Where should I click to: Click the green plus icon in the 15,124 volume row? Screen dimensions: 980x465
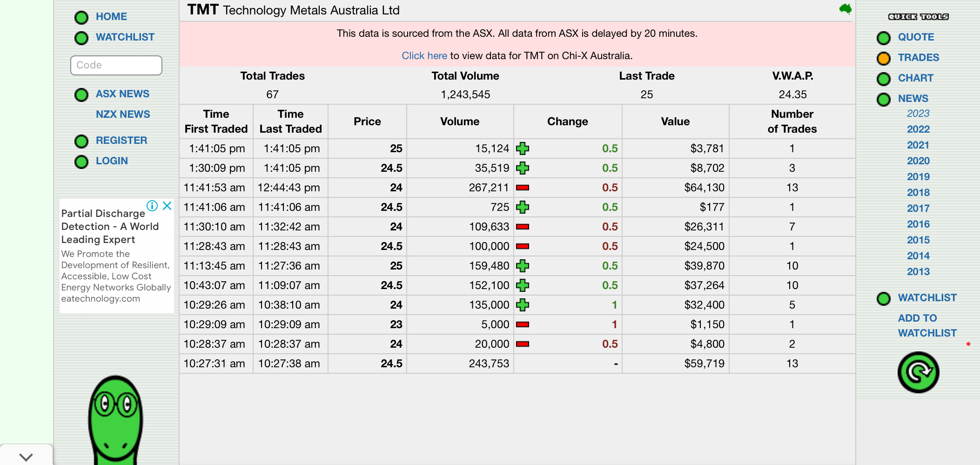[x=523, y=148]
